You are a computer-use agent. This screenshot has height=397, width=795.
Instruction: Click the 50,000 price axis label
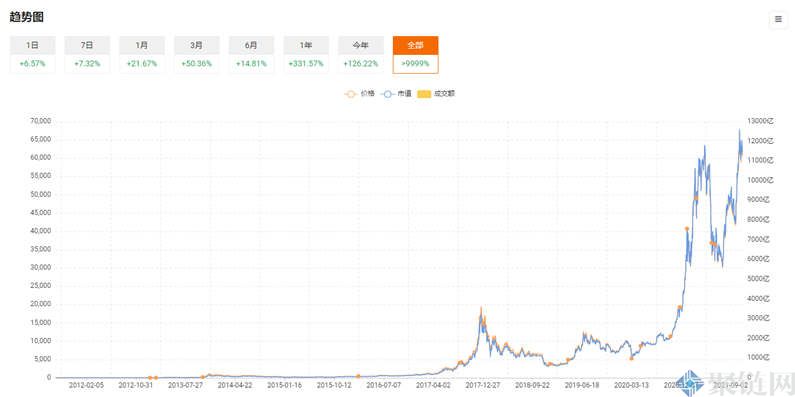[x=42, y=194]
